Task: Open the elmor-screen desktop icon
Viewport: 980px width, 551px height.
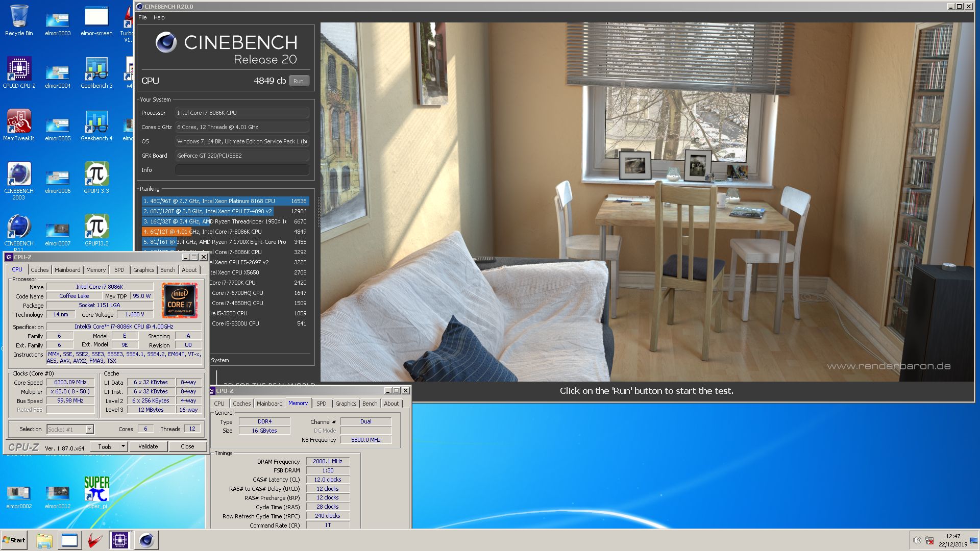Action: tap(96, 21)
